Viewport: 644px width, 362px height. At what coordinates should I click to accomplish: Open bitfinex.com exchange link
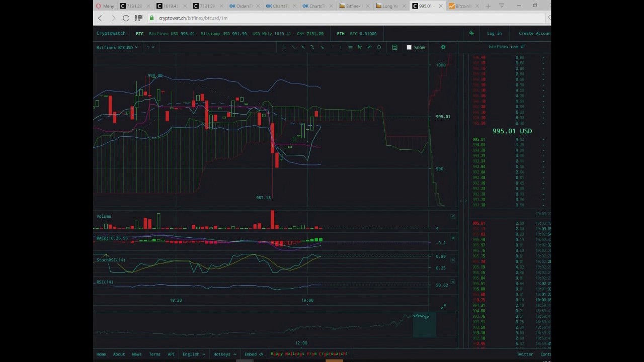pos(503,47)
